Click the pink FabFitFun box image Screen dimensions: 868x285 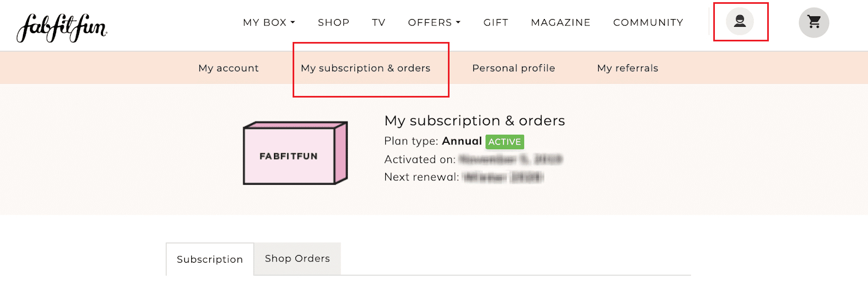[295, 153]
